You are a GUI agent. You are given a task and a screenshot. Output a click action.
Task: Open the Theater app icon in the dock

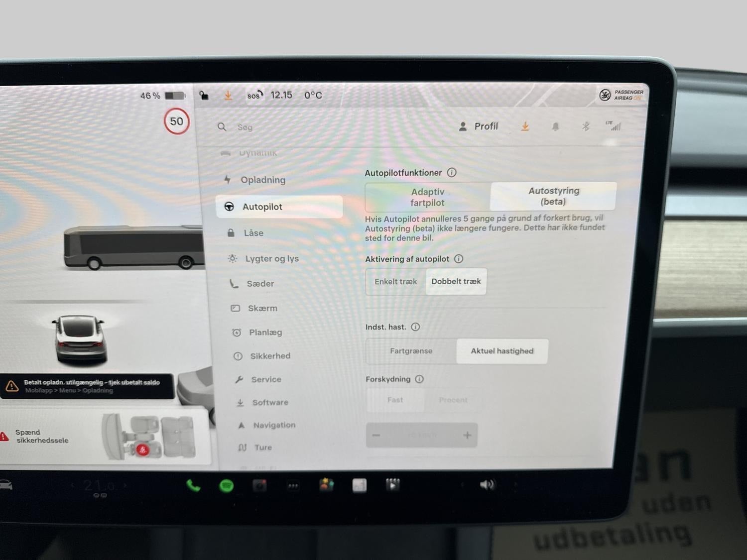point(392,484)
